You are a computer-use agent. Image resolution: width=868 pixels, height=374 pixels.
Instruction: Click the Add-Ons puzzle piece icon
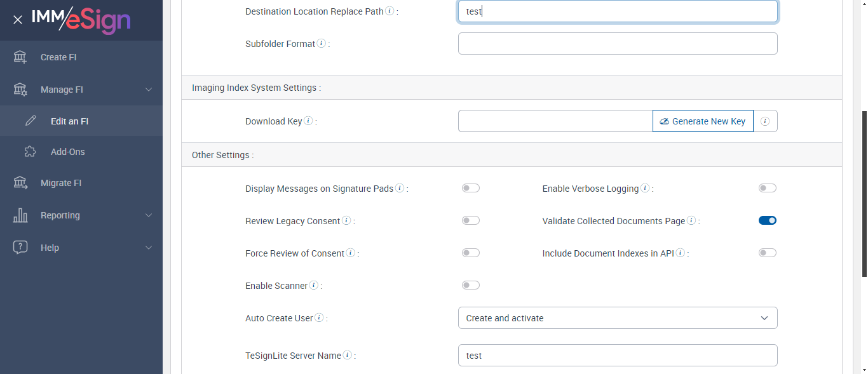point(30,152)
